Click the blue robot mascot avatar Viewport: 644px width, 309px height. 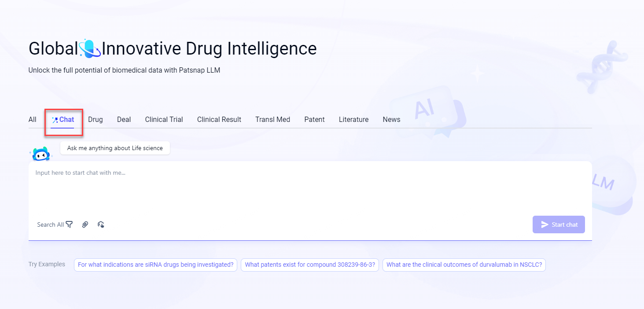point(40,154)
